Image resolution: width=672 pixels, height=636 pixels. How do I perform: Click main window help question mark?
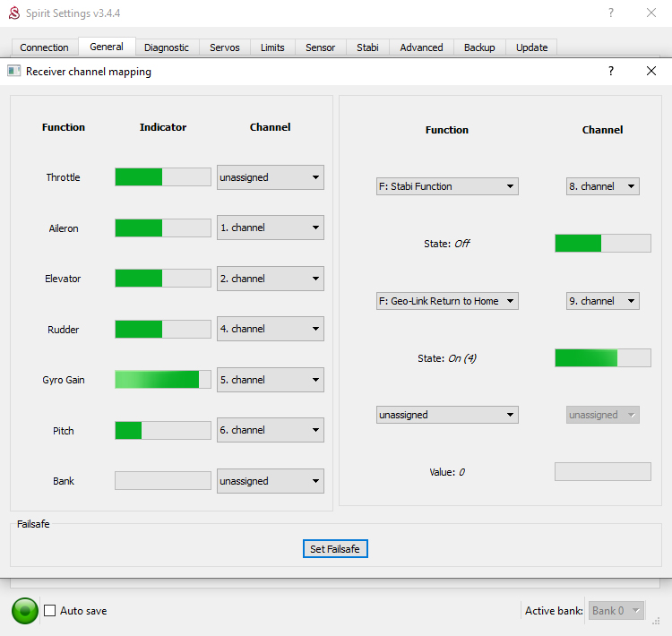tap(611, 13)
